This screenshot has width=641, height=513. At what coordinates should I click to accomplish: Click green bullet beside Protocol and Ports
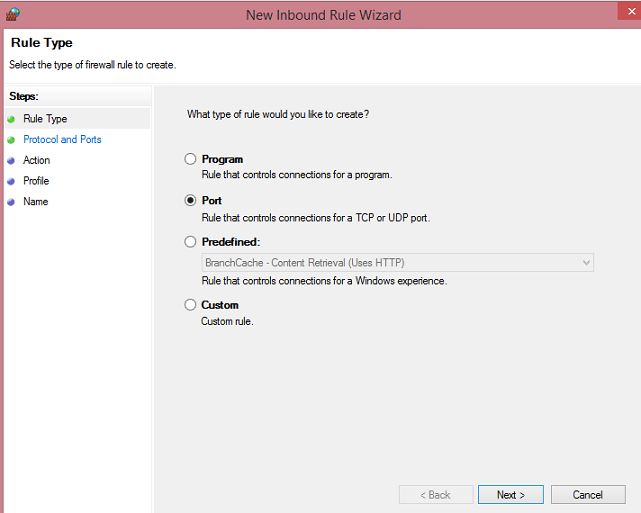point(11,140)
